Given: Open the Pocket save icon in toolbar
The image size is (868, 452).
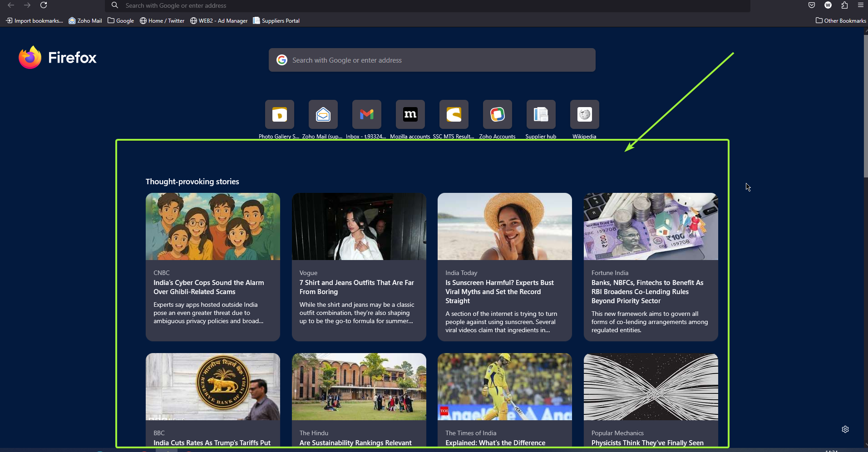Looking at the screenshot, I should [x=812, y=5].
